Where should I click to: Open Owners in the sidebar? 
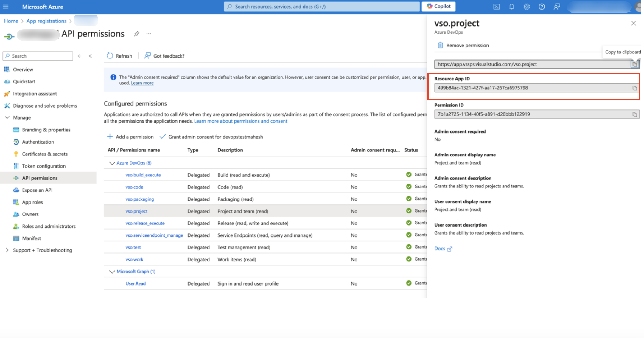(x=30, y=214)
